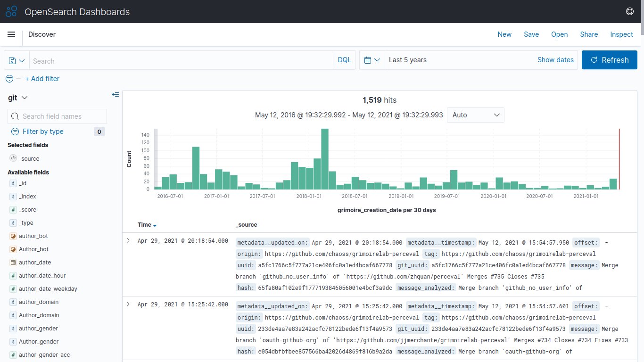Click the author_domain string type icon

coord(13,302)
